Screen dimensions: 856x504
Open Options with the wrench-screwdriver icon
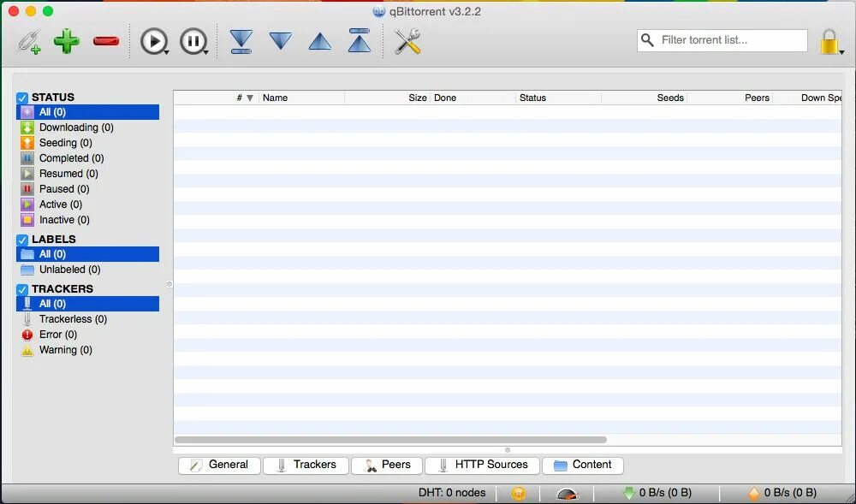tap(407, 41)
